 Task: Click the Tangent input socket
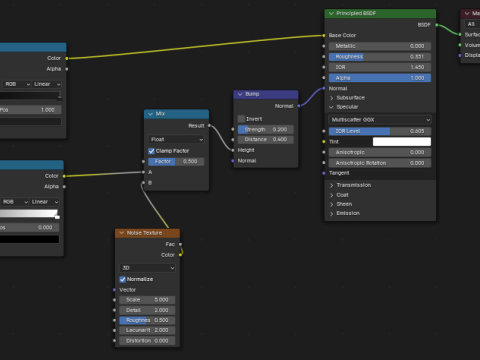click(x=324, y=173)
